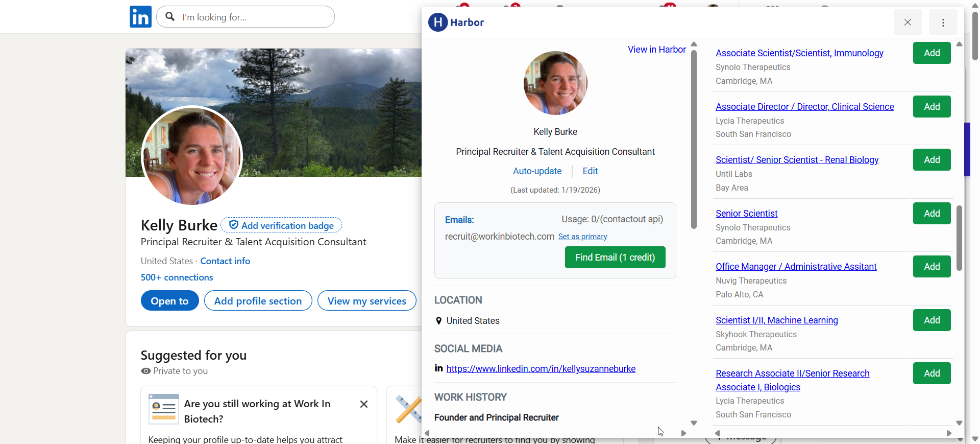Open the 'Open to' options button

pos(169,301)
